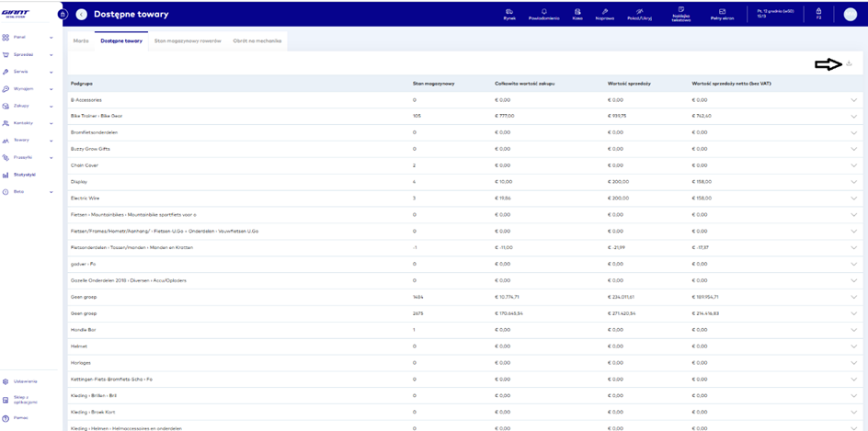Viewport: 868px width, 431px height.
Task: Click the F2 lock icon
Action: pos(818,14)
